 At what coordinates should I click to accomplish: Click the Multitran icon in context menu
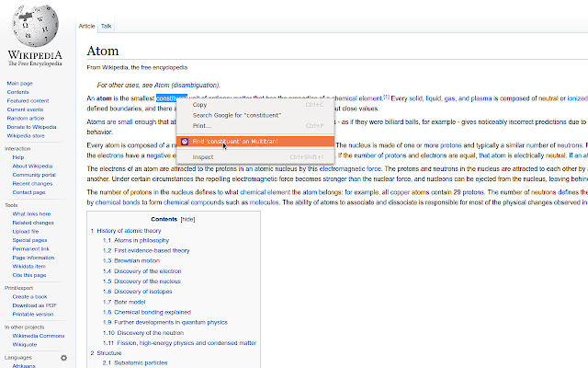(x=185, y=142)
